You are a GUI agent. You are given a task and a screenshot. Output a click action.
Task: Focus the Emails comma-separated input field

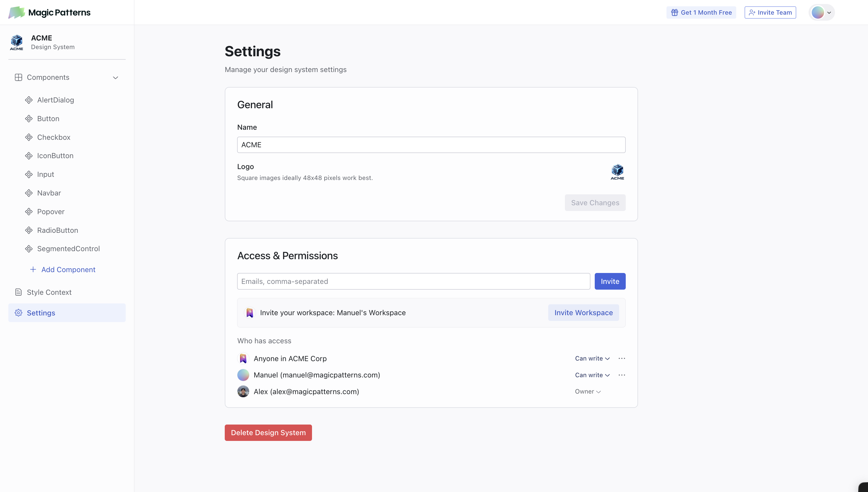(413, 281)
